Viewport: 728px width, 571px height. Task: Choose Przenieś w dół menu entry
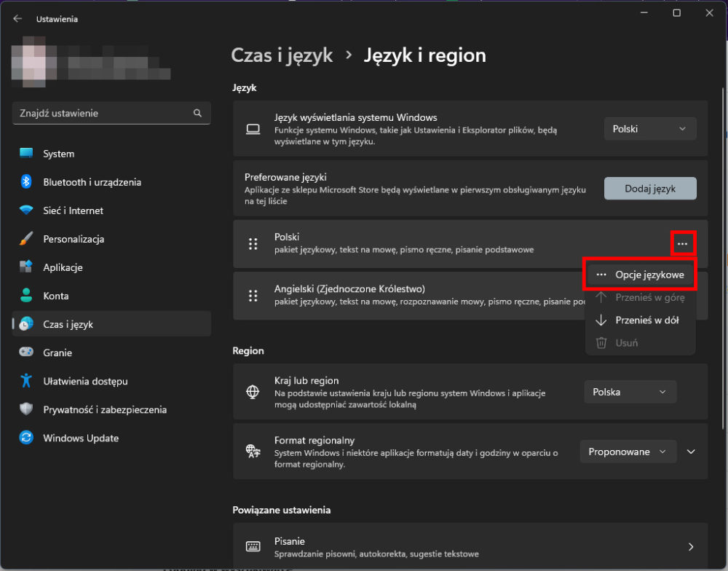point(640,320)
